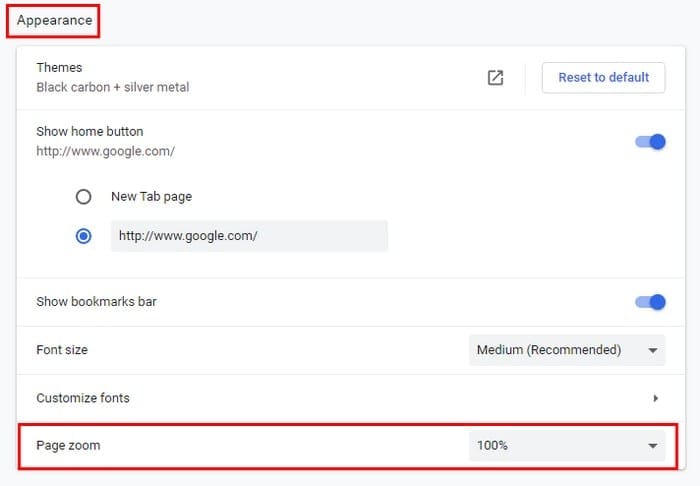Click the Themes label
The width and height of the screenshot is (700, 486).
pos(59,67)
